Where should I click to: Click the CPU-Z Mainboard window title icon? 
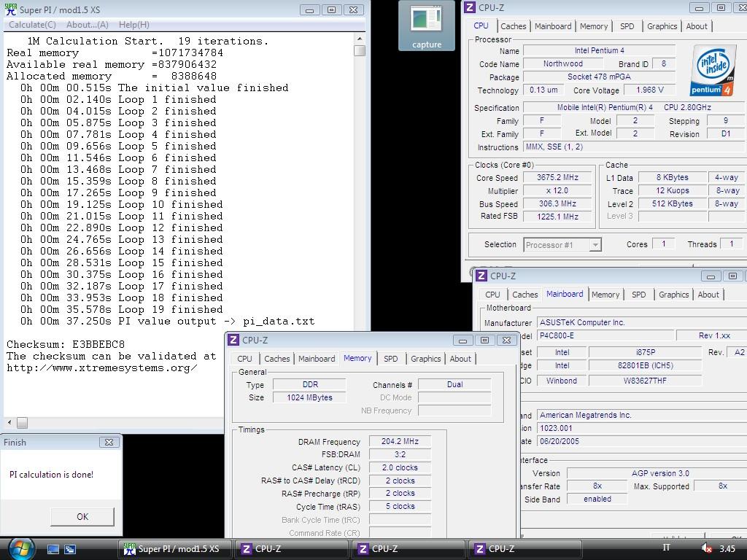click(481, 276)
